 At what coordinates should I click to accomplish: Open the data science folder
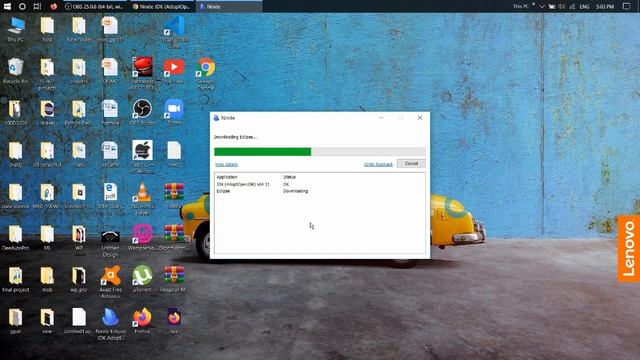[x=16, y=196]
